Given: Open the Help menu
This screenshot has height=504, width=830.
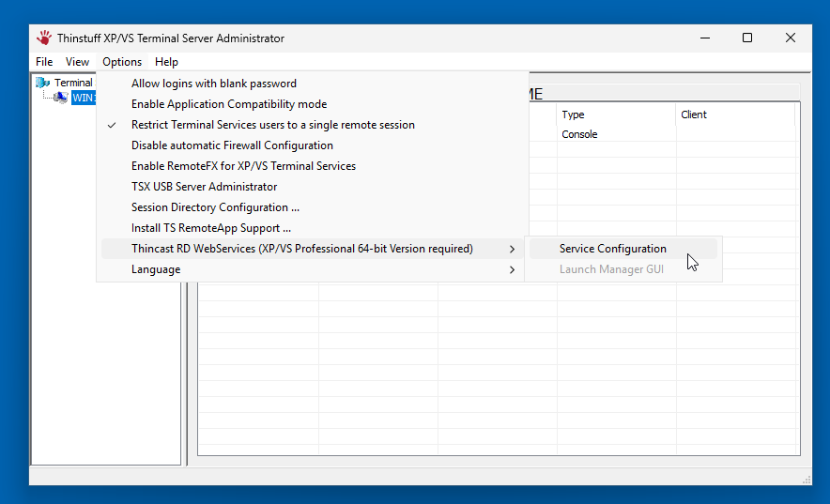Looking at the screenshot, I should click(x=166, y=62).
